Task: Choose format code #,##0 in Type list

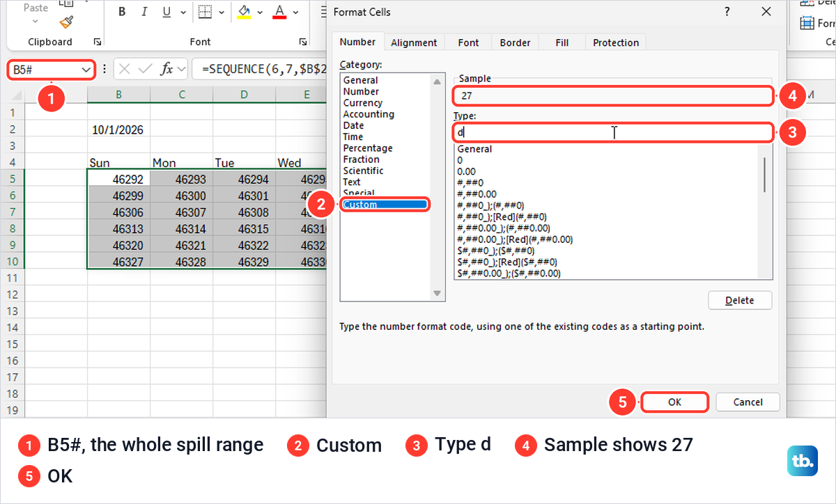Action: [x=470, y=182]
